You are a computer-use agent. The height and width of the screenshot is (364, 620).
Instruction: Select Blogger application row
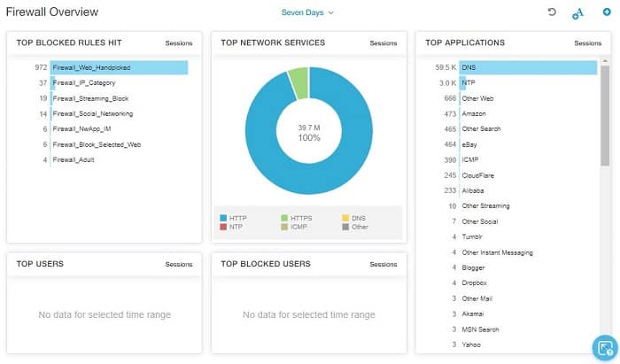click(x=473, y=267)
